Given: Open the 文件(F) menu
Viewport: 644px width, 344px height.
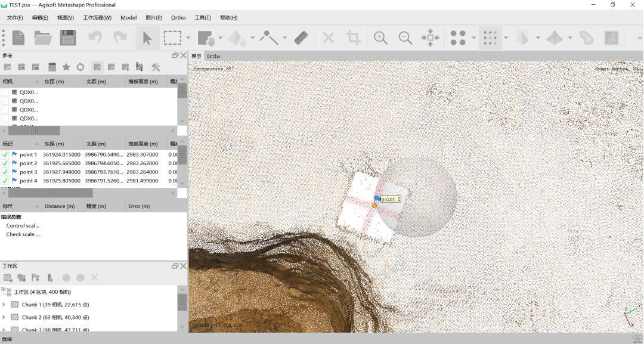Looking at the screenshot, I should click(x=15, y=18).
